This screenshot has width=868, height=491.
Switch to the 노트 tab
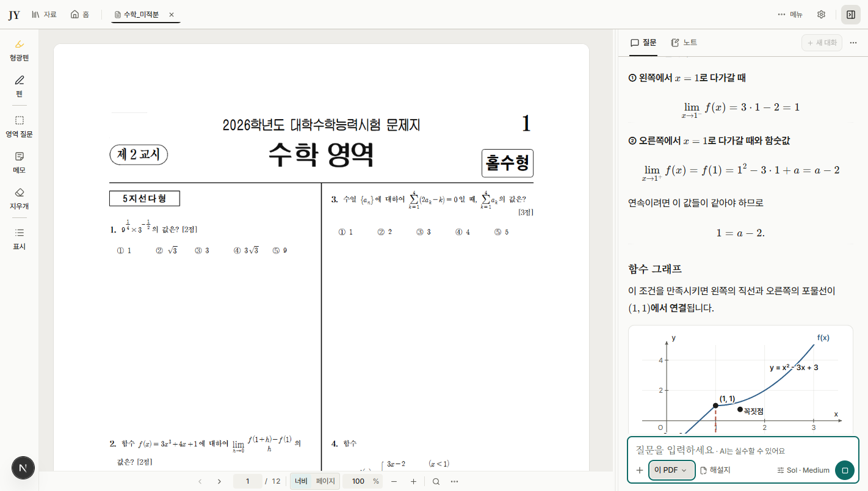(x=684, y=43)
